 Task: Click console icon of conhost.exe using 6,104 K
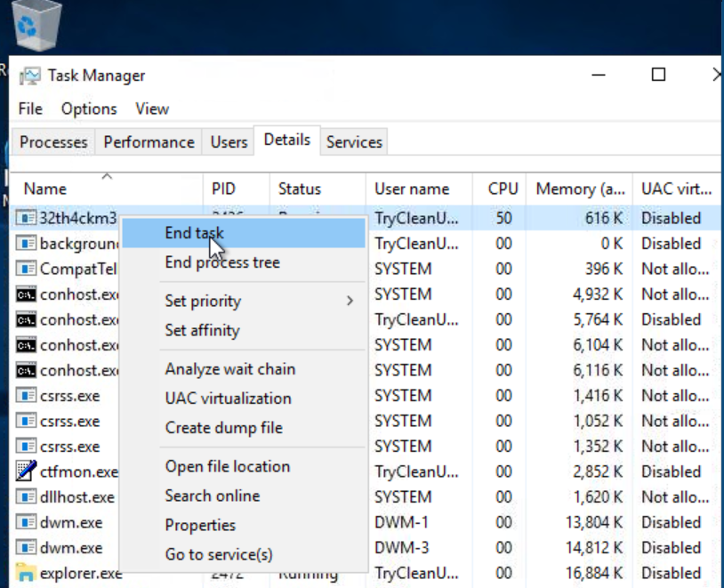coord(26,344)
